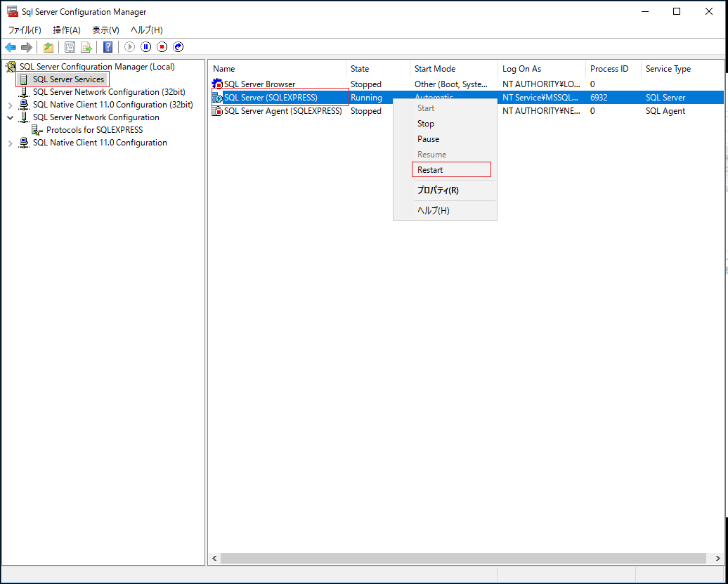Expand SQL Native Client 11.0 Configuration (32bit)
This screenshot has height=584, width=728.
pyautogui.click(x=11, y=105)
